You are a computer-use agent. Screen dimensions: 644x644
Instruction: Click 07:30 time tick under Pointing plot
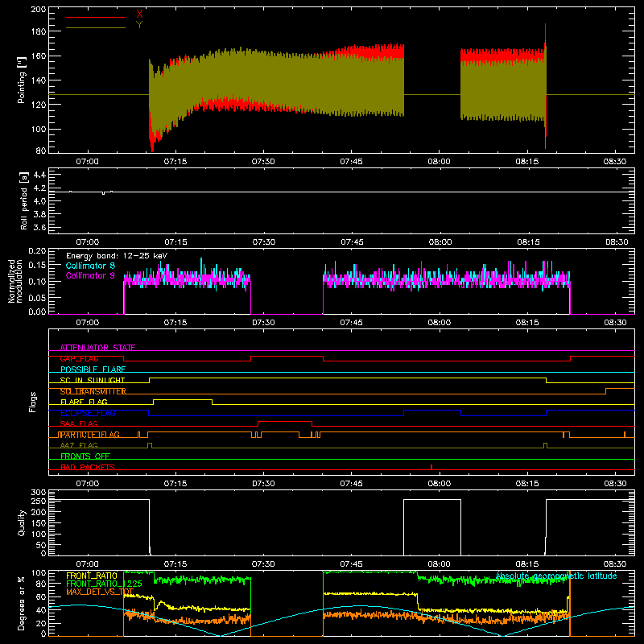263,162
